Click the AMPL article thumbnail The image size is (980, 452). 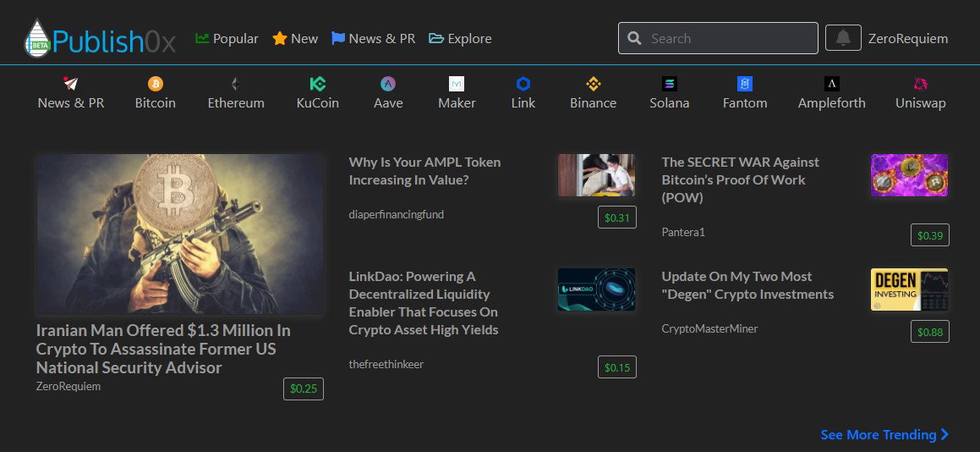(x=596, y=175)
